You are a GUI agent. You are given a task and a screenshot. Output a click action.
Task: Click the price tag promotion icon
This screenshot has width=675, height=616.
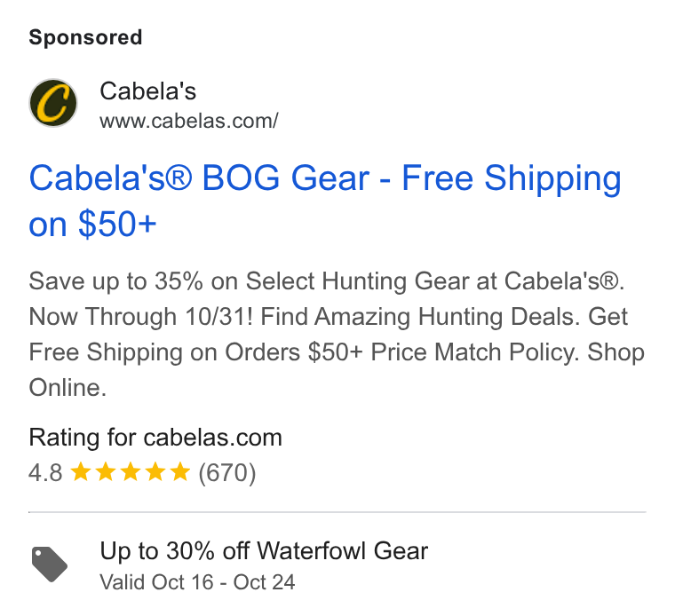(50, 564)
